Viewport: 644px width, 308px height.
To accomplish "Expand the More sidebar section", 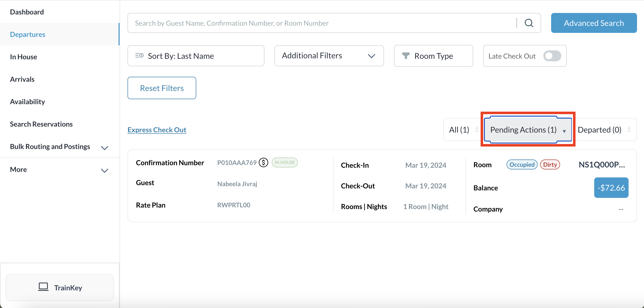I will point(105,170).
